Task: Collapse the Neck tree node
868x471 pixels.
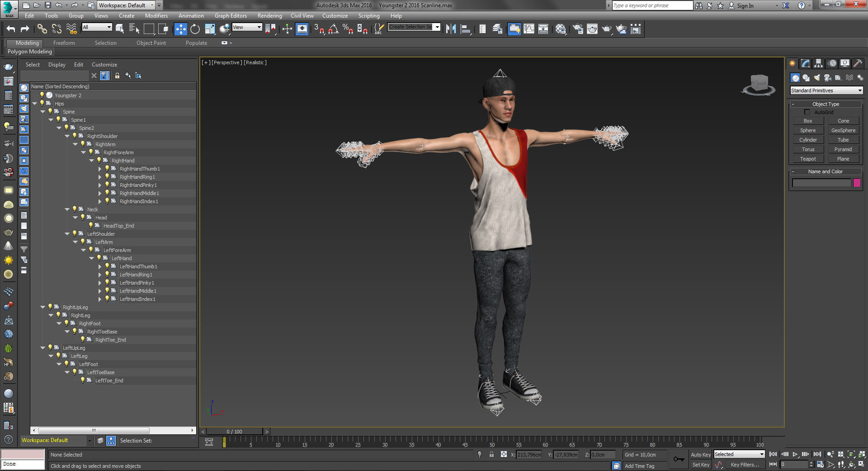Action: click(67, 209)
